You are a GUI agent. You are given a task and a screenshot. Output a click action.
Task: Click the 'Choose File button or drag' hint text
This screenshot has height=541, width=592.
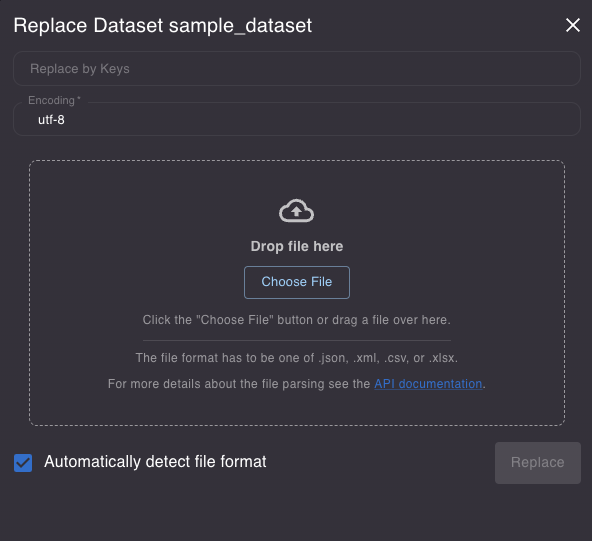pyautogui.click(x=297, y=320)
